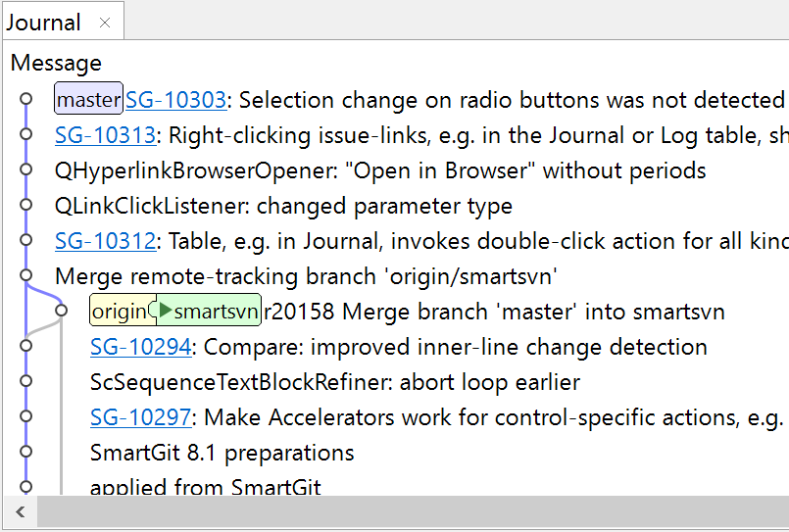Open the SG-10312 issue link
The image size is (789, 532).
coord(105,241)
